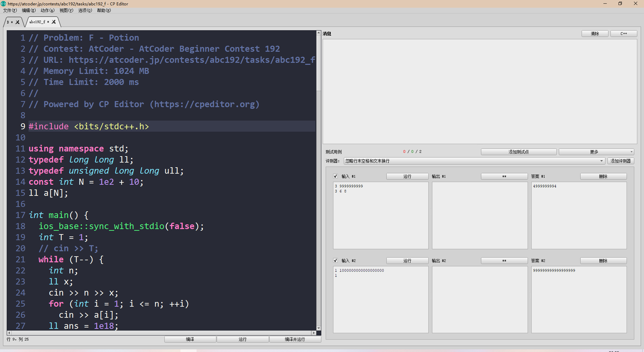Toggle the checkbox for test case #1
The image size is (644, 352).
(x=335, y=176)
